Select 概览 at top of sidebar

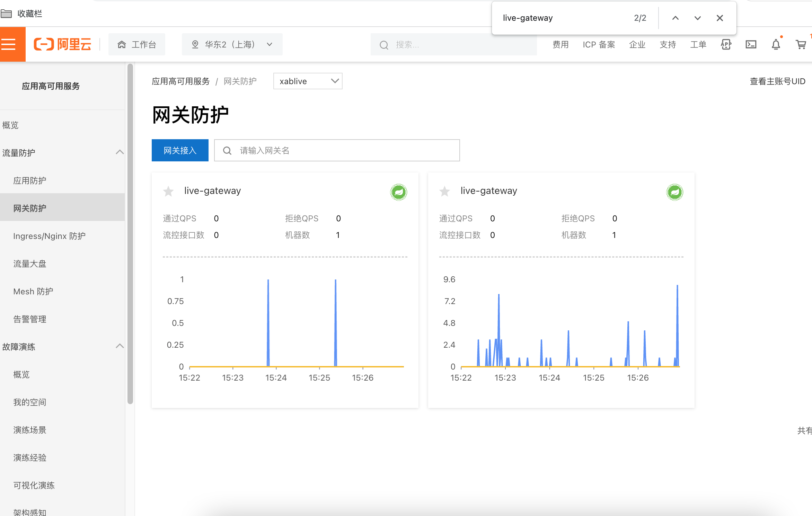click(x=10, y=125)
